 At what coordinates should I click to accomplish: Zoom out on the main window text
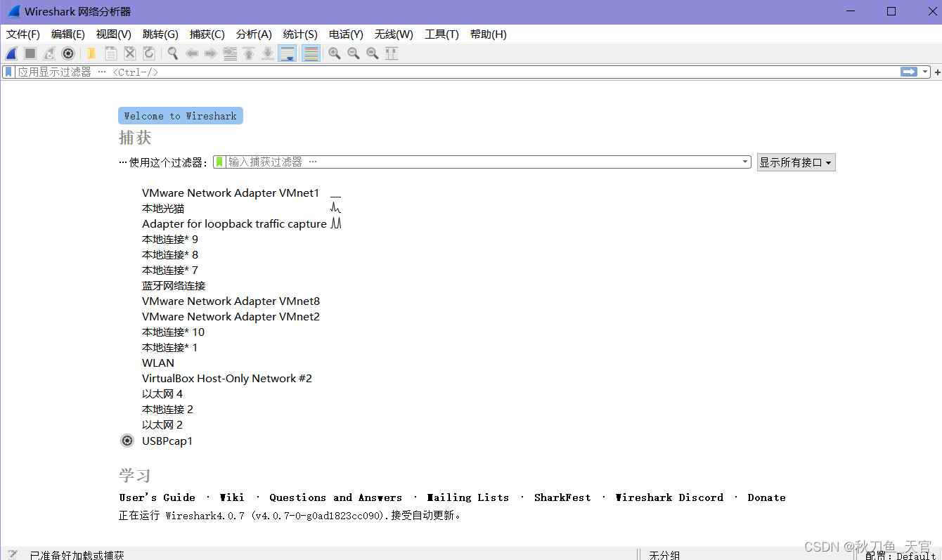tap(354, 53)
